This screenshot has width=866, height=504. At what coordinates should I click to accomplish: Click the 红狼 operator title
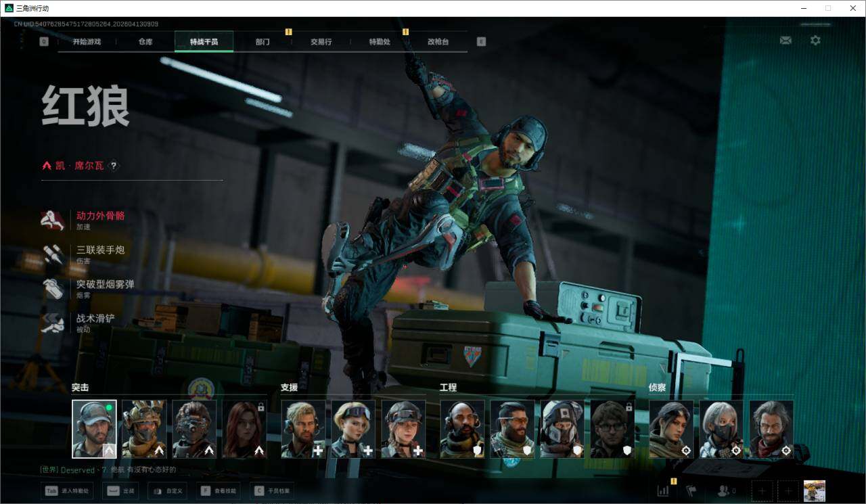pyautogui.click(x=85, y=106)
